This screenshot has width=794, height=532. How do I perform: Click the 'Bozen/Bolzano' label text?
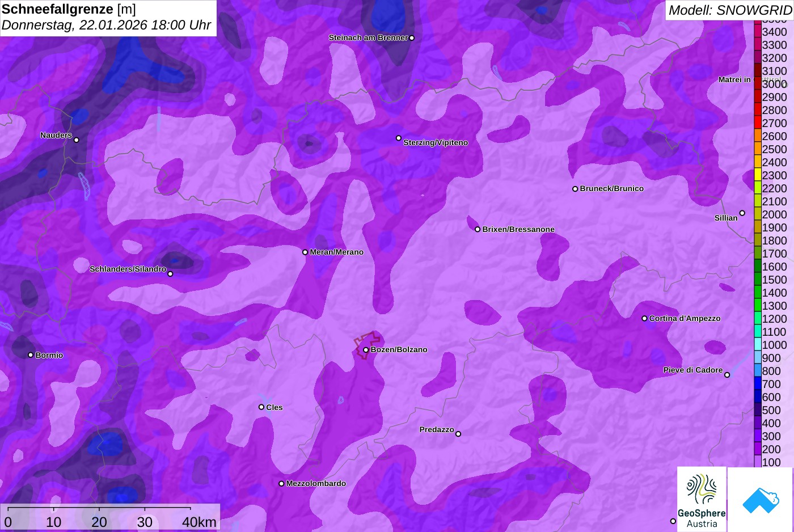399,349
